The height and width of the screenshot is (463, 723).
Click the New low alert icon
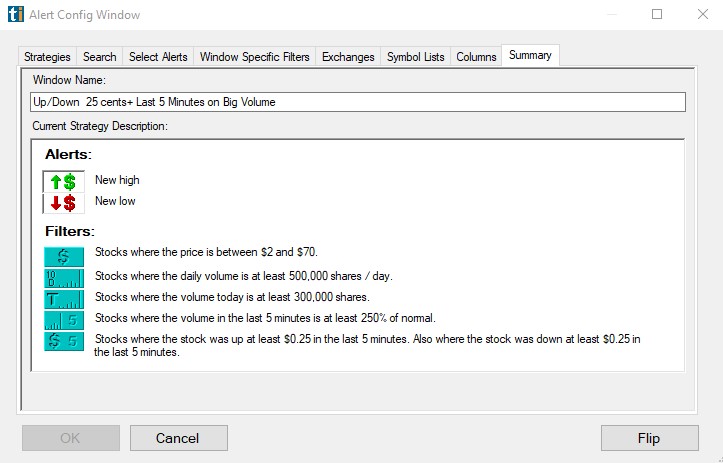tap(63, 203)
